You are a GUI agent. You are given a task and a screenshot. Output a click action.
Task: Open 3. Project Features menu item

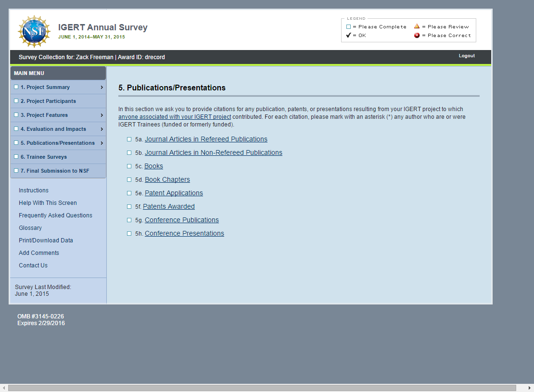click(58, 115)
